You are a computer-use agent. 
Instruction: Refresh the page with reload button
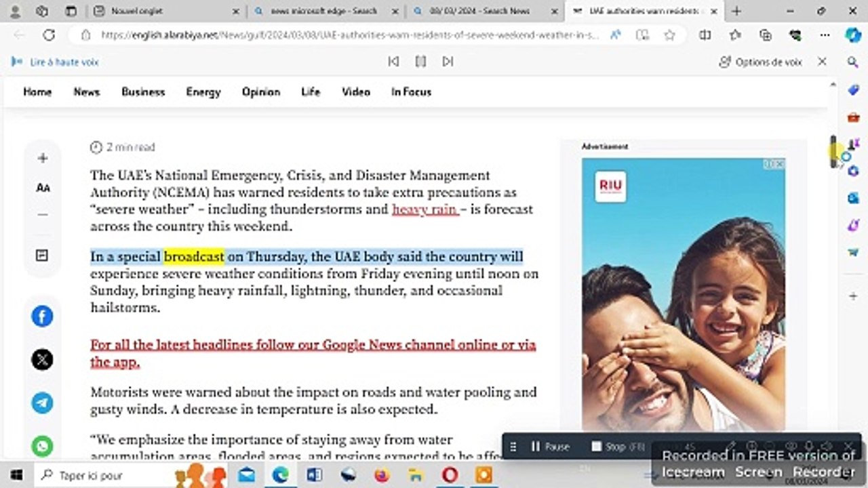[x=49, y=35]
